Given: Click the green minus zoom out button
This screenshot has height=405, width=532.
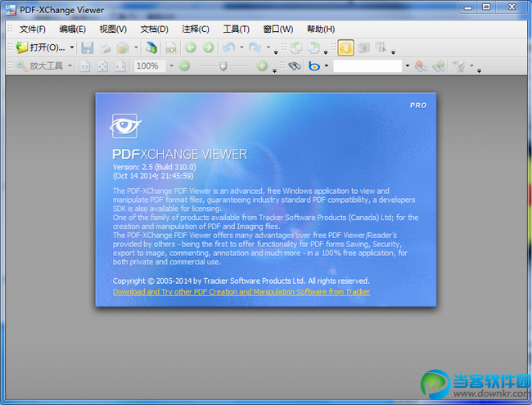Looking at the screenshot, I should tap(184, 65).
